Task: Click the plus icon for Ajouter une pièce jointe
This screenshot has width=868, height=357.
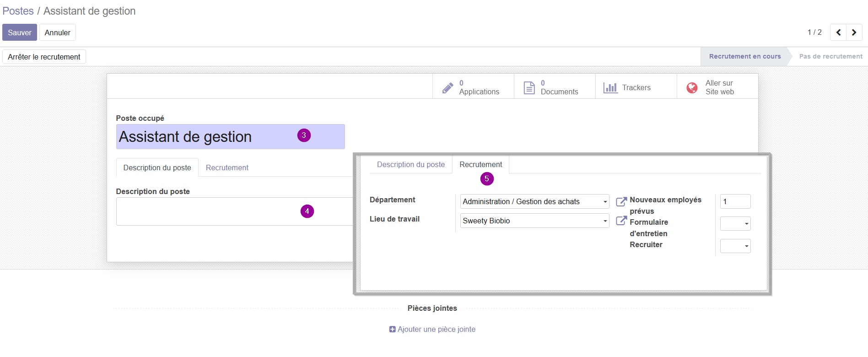Action: [x=392, y=329]
